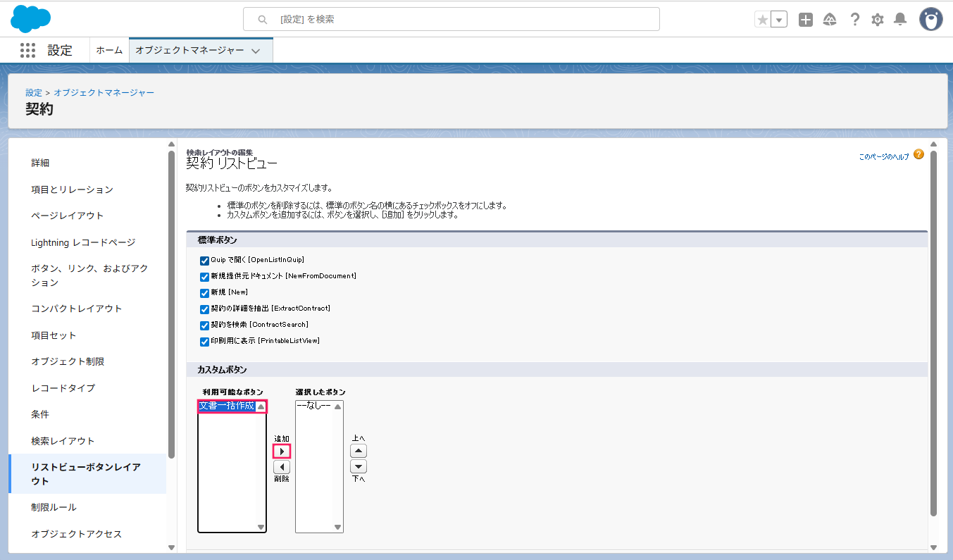Viewport: 953px width, 560px height.
Task: Open オブジェクトアクセス in the sidebar
Action: [x=76, y=534]
